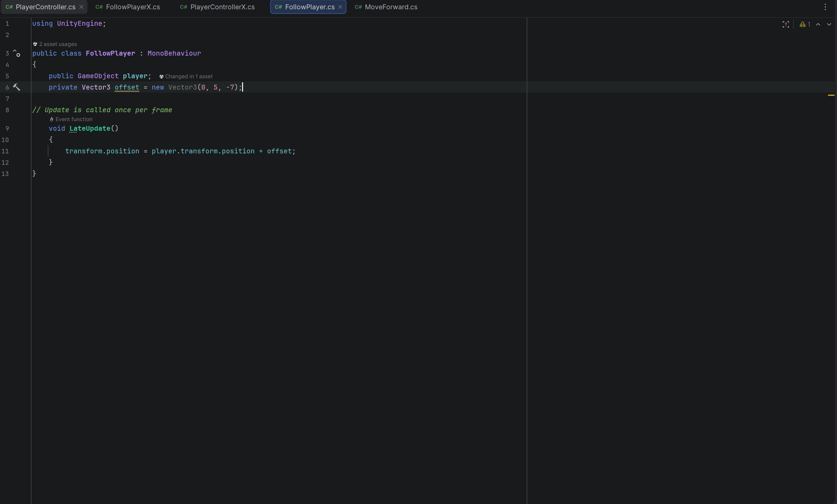The image size is (837, 504).
Task: Click the flame icon beside 'Event function'
Action: click(51, 119)
